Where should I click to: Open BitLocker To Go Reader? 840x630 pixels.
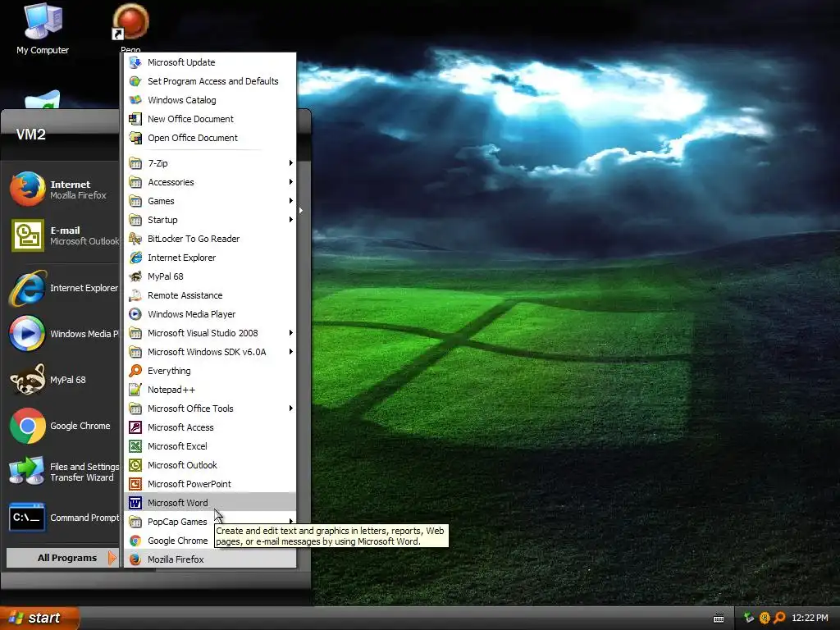210,239
